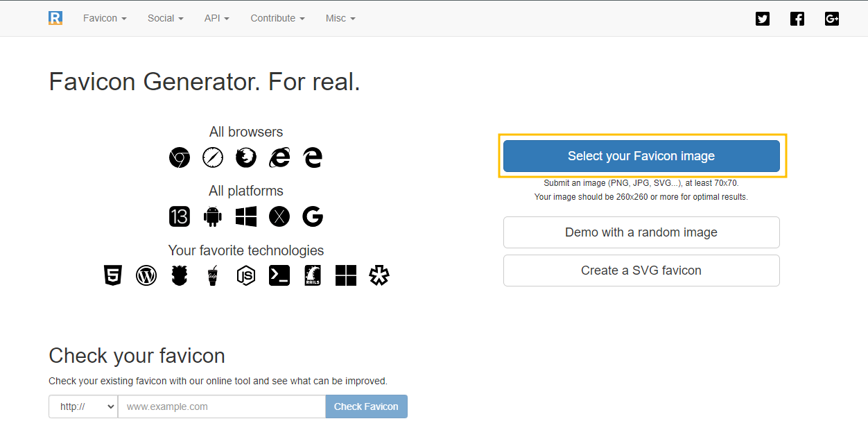Click the Facebook icon in the header
Image resolution: width=868 pixels, height=437 pixels.
coord(797,19)
